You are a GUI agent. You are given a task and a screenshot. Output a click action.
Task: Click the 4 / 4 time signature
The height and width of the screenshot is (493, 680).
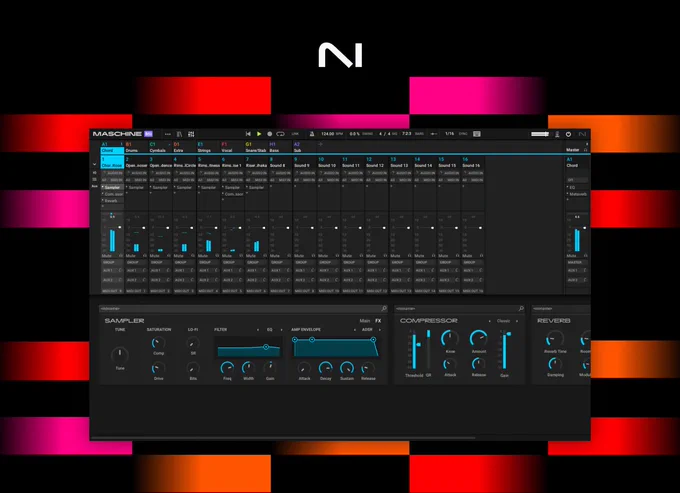385,134
